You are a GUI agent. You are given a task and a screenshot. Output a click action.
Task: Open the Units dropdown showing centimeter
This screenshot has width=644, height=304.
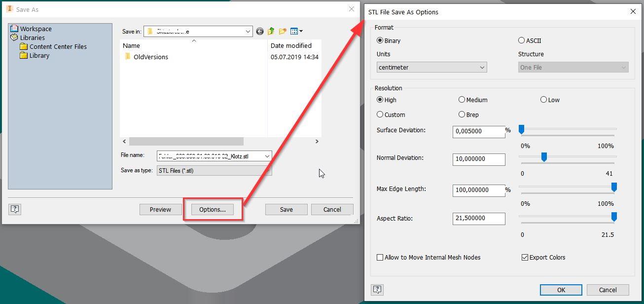coord(432,67)
